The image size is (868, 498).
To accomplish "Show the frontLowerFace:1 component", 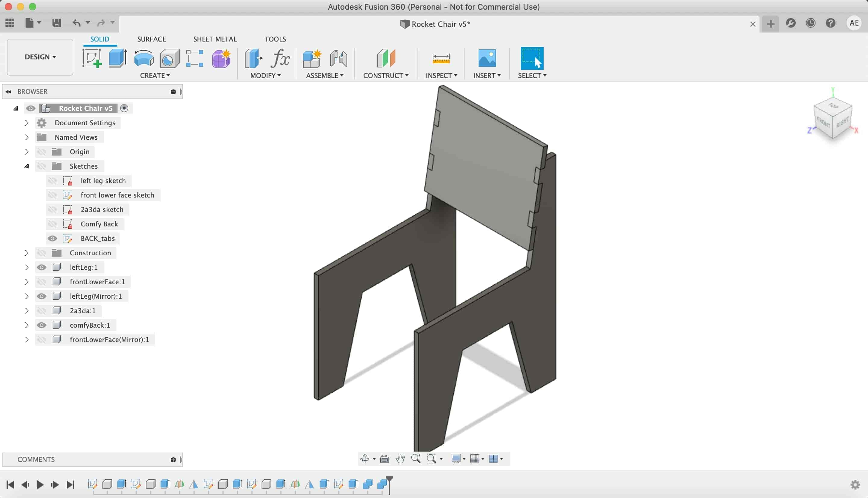I will (41, 282).
